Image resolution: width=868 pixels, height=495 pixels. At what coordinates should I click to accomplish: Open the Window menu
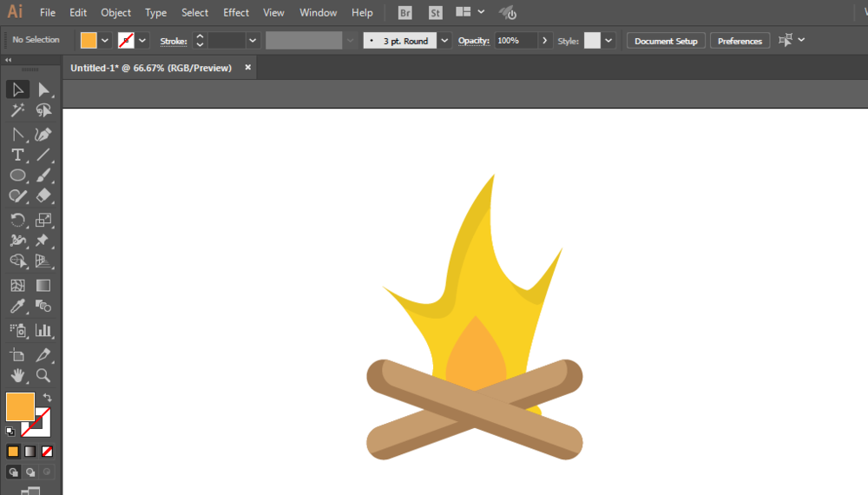[318, 12]
